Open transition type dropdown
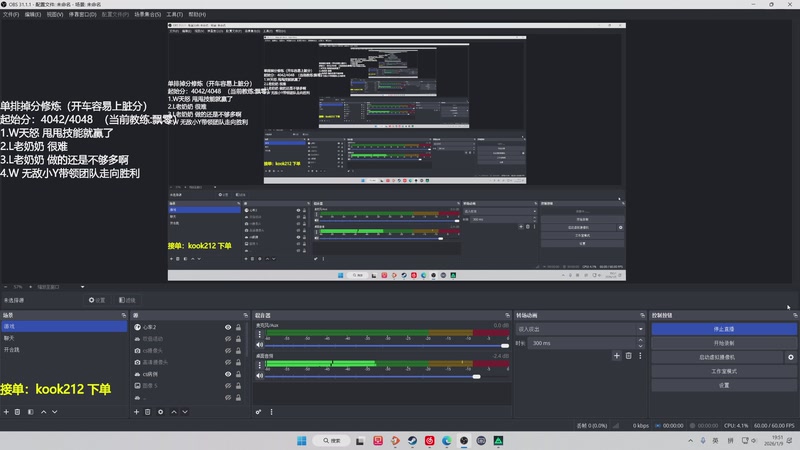Image resolution: width=800 pixels, height=450 pixels. [580, 329]
